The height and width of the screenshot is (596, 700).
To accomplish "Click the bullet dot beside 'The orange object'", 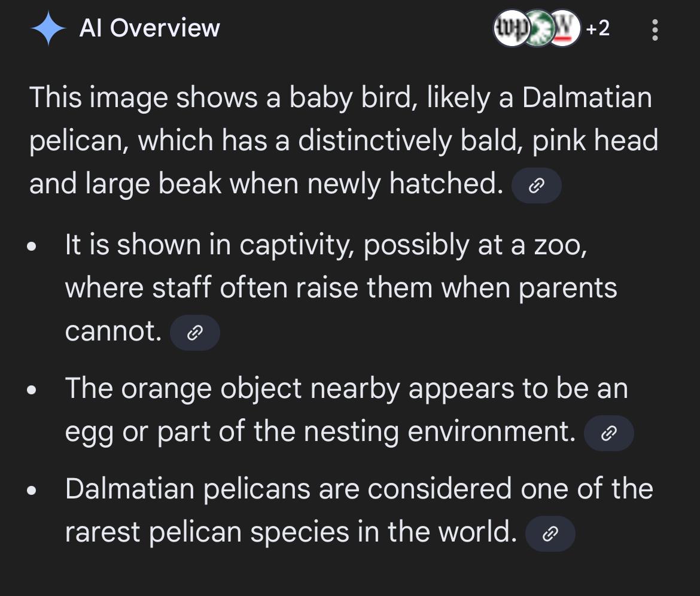I will coord(33,391).
